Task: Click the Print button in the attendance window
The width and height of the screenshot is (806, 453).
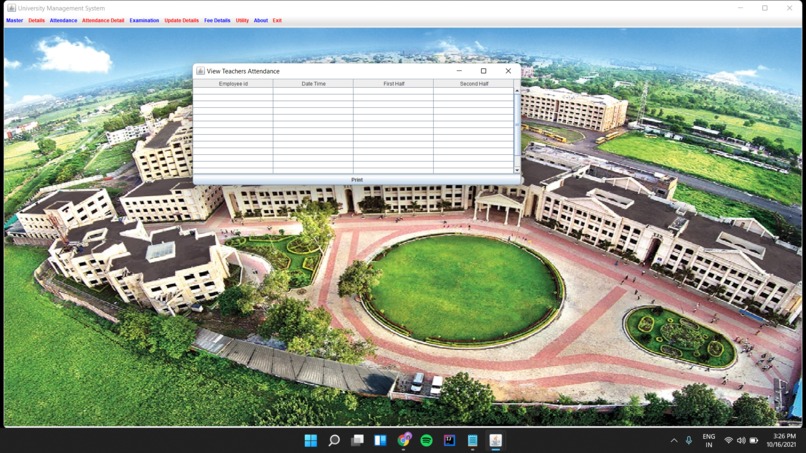Action: pyautogui.click(x=357, y=179)
